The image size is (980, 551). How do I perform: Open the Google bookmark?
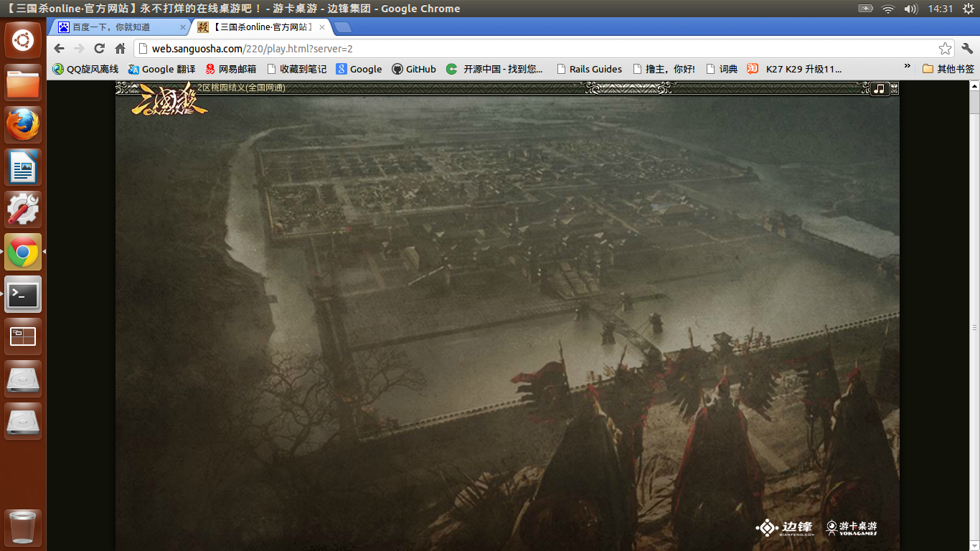[x=359, y=69]
